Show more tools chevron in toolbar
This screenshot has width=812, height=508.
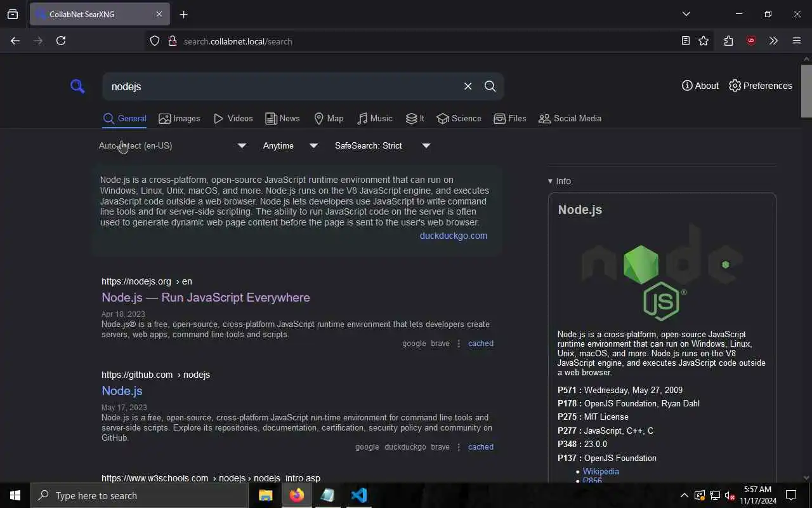click(x=773, y=41)
